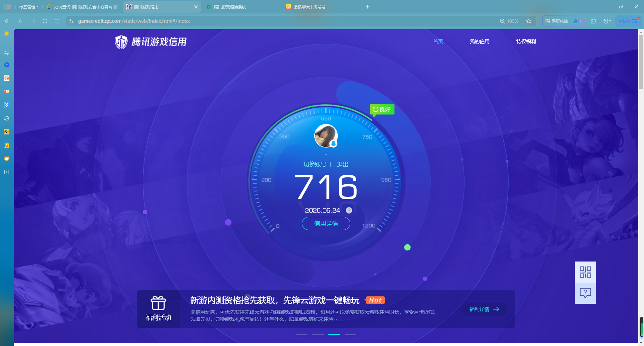
Task: Select 首页 in the navigation
Action: point(438,41)
